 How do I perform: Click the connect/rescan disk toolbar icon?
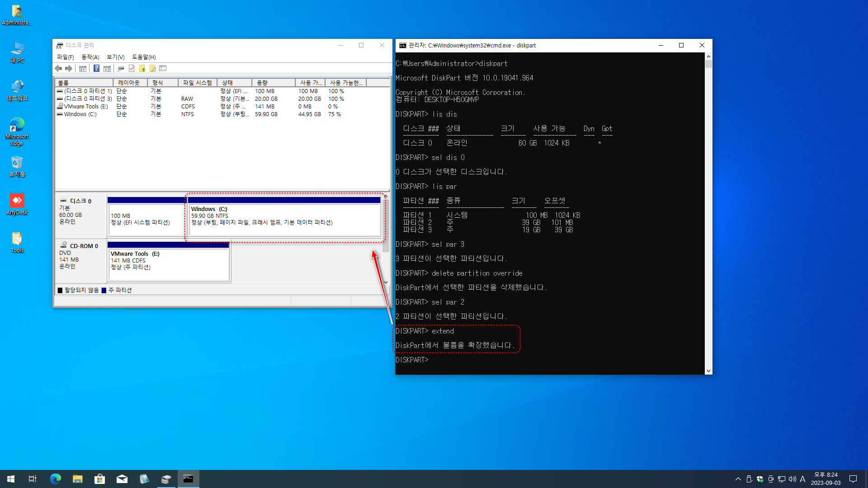pyautogui.click(x=121, y=69)
